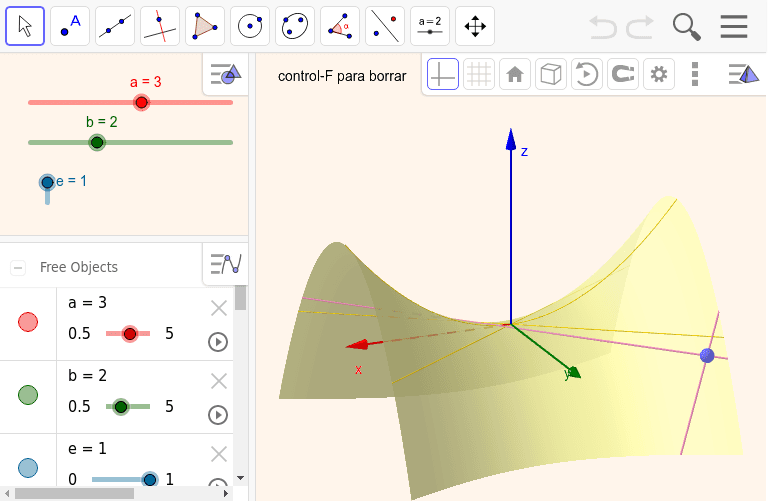
Task: Select the Line through two points tool
Action: [x=115, y=26]
